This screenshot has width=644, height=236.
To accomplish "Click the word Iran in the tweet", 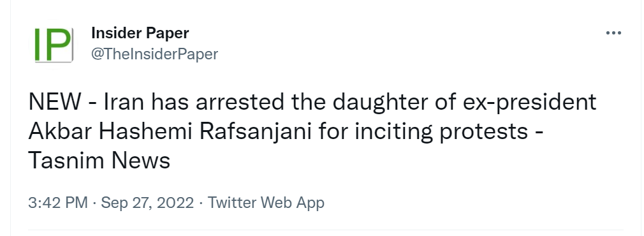I will (124, 102).
